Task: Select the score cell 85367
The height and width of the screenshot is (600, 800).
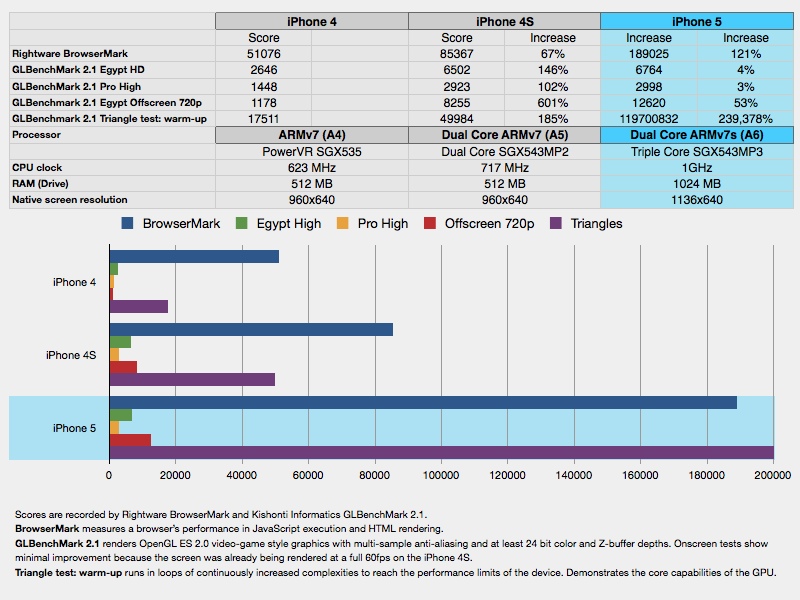Action: click(457, 54)
